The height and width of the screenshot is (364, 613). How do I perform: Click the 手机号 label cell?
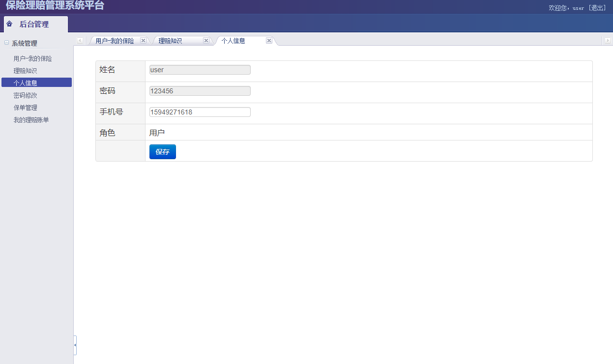coord(120,113)
